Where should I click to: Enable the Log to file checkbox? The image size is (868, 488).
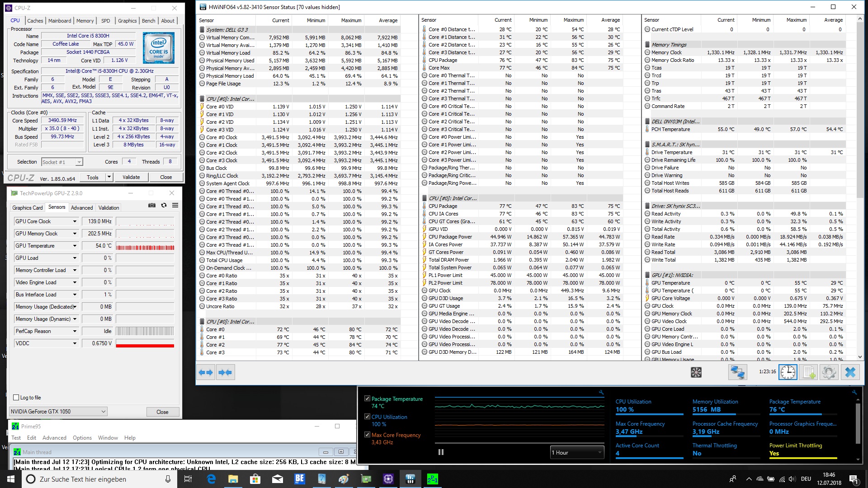16,398
